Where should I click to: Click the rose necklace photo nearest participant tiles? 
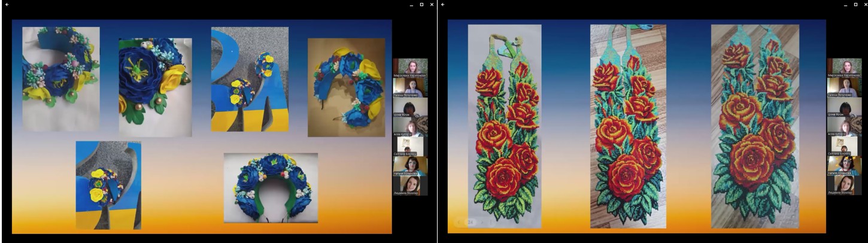point(754,126)
